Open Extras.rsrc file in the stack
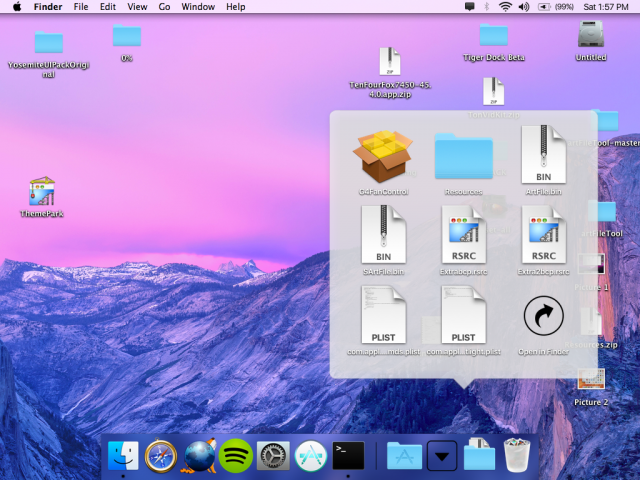640x480 pixels. pos(463,236)
